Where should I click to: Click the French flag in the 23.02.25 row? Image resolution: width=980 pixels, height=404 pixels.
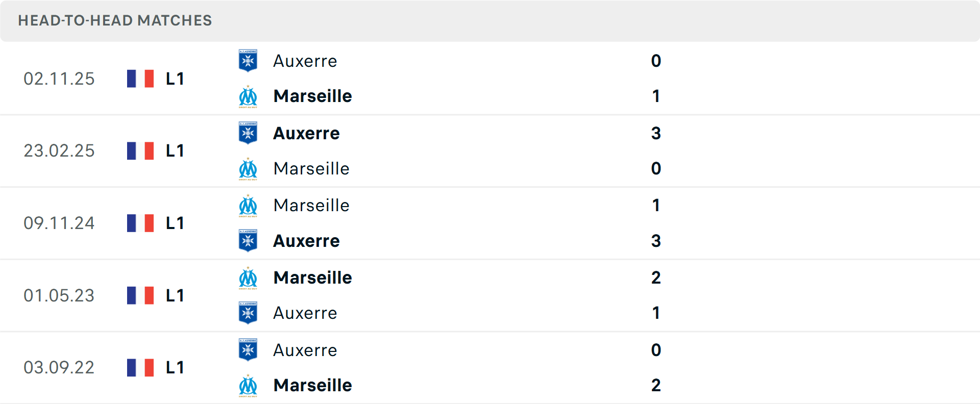point(140,151)
